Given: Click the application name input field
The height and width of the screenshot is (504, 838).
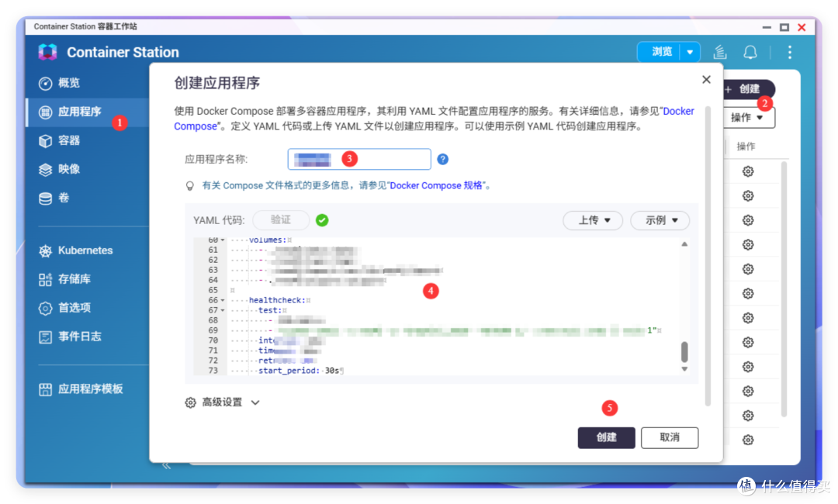Looking at the screenshot, I should point(359,159).
